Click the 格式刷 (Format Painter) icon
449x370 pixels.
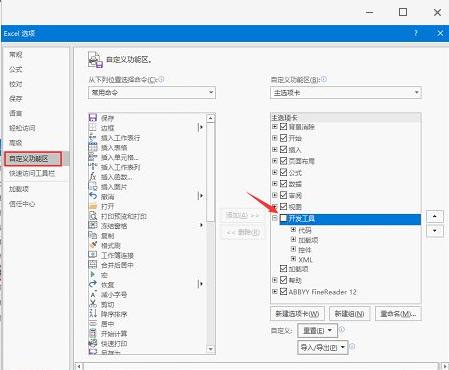[x=93, y=245]
